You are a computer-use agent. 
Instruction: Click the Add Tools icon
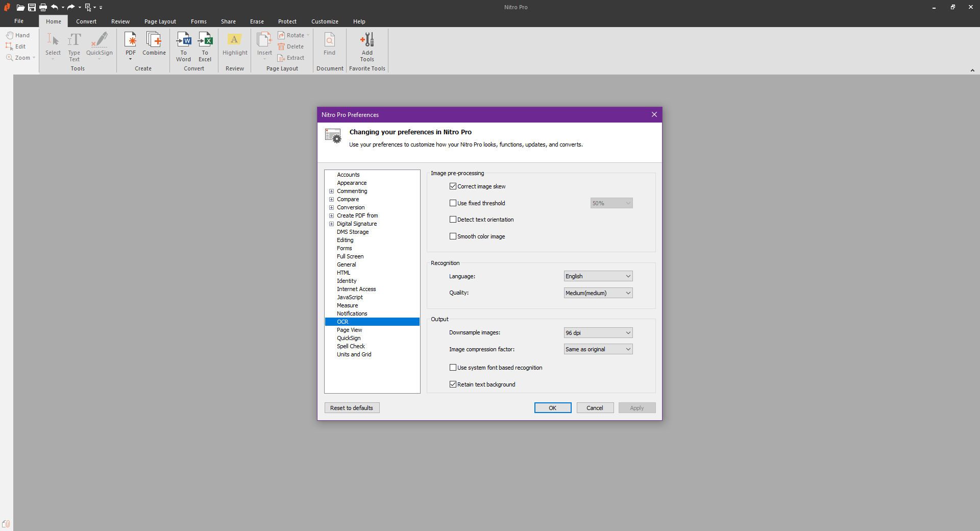(367, 46)
